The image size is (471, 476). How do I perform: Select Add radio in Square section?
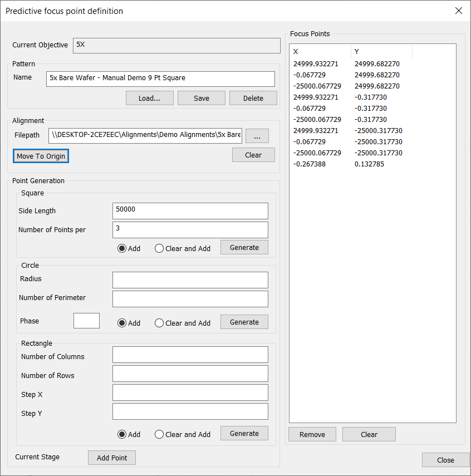(122, 248)
